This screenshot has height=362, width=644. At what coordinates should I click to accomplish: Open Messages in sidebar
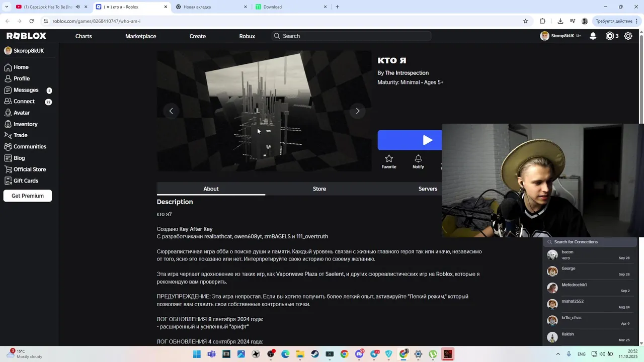pyautogui.click(x=26, y=90)
